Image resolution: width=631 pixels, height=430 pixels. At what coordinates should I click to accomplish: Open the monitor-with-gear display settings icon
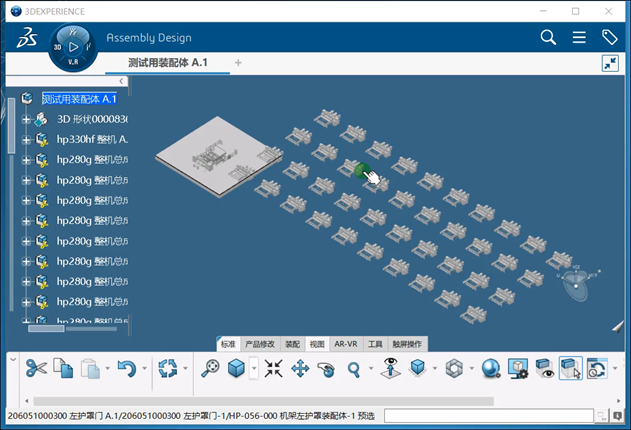click(x=518, y=368)
